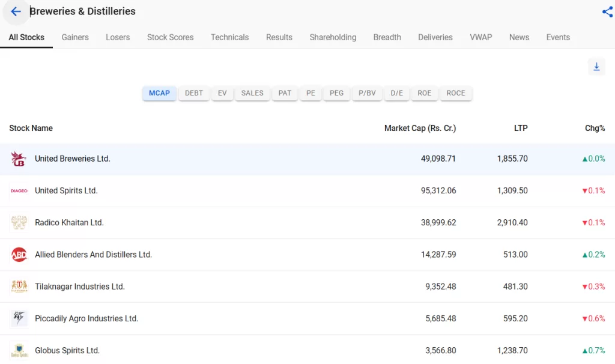Click the Globus Spirits logo
This screenshot has width=615, height=364.
19,350
